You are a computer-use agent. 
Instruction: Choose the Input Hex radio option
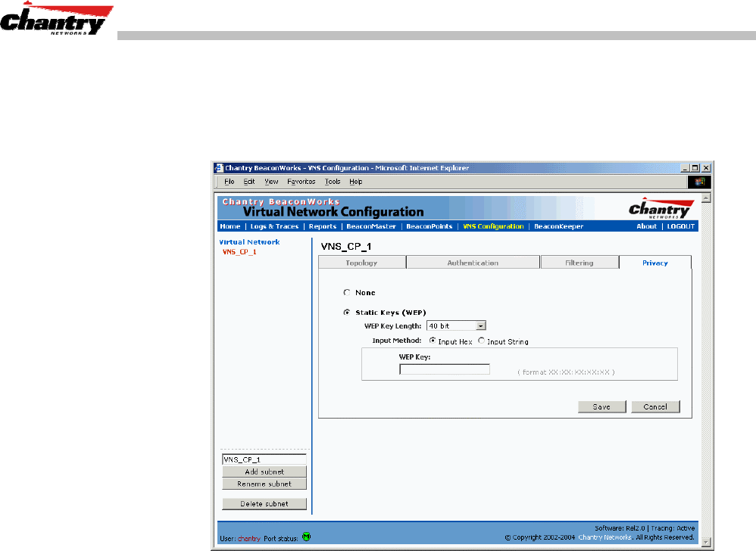pos(433,341)
